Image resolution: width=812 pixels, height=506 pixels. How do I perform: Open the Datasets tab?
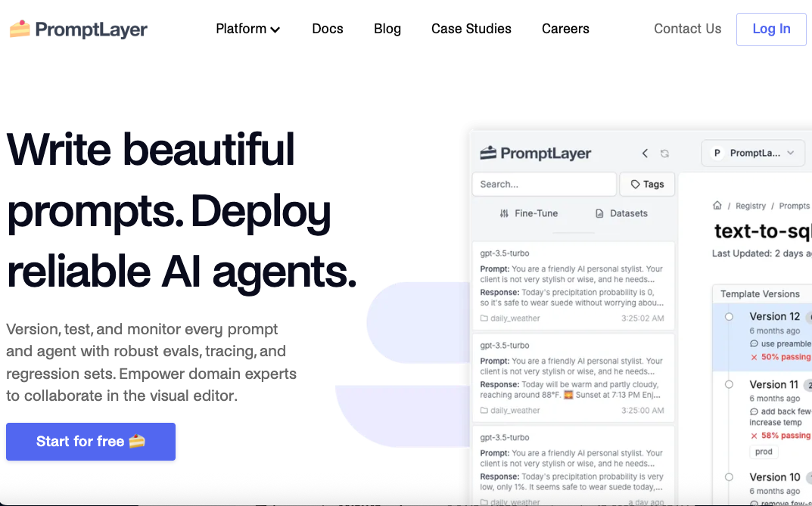coord(621,213)
